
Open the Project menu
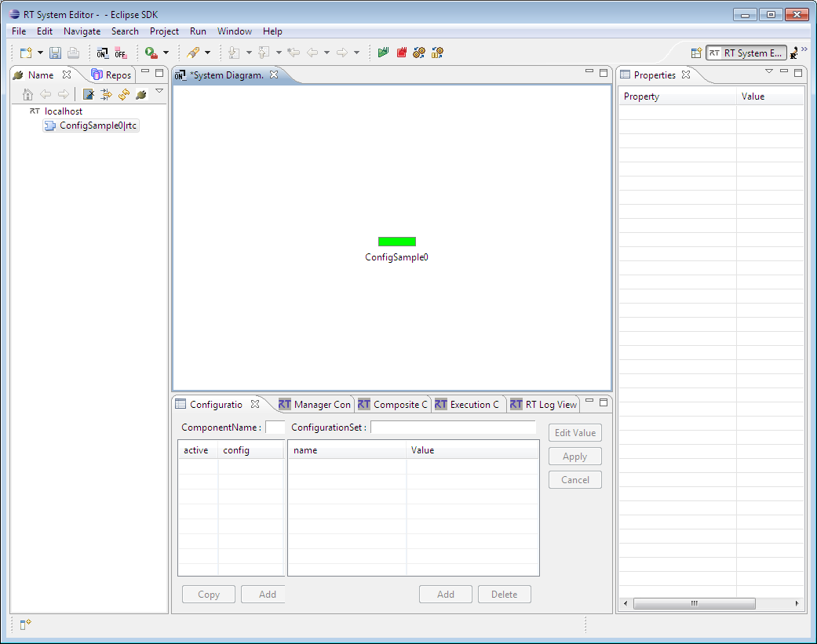point(164,31)
